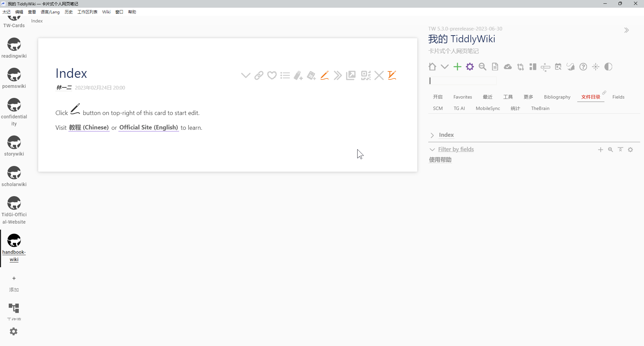This screenshot has height=346, width=644.
Task: Click the rhino icon in the toolbar
Action: pyautogui.click(x=571, y=67)
